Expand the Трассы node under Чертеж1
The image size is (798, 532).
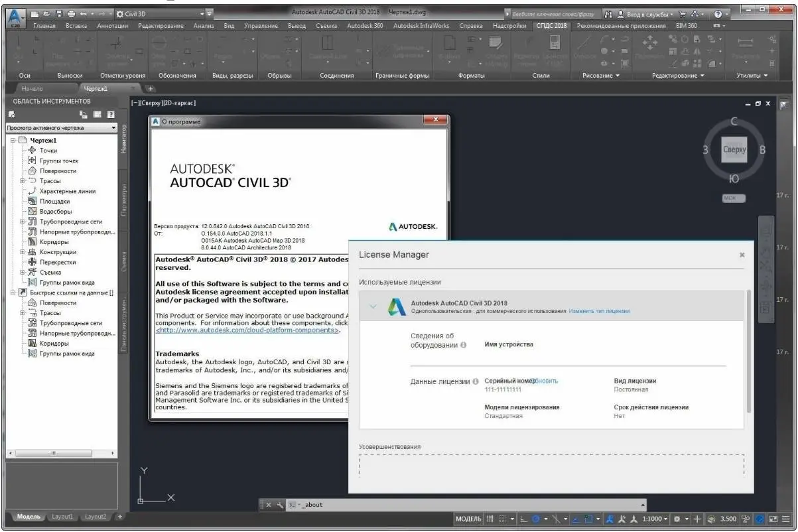pos(23,181)
